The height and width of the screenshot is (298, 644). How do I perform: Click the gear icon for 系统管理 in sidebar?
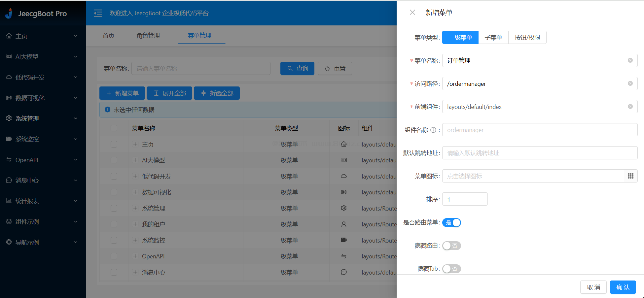pyautogui.click(x=9, y=118)
